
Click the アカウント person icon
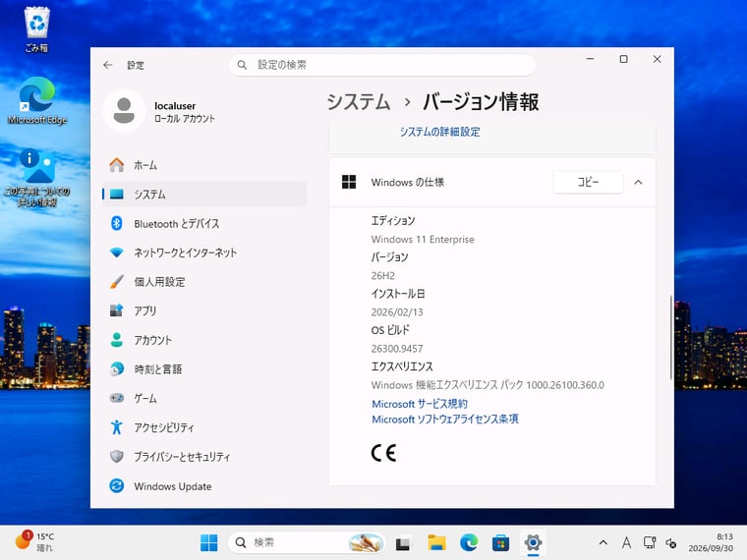117,340
